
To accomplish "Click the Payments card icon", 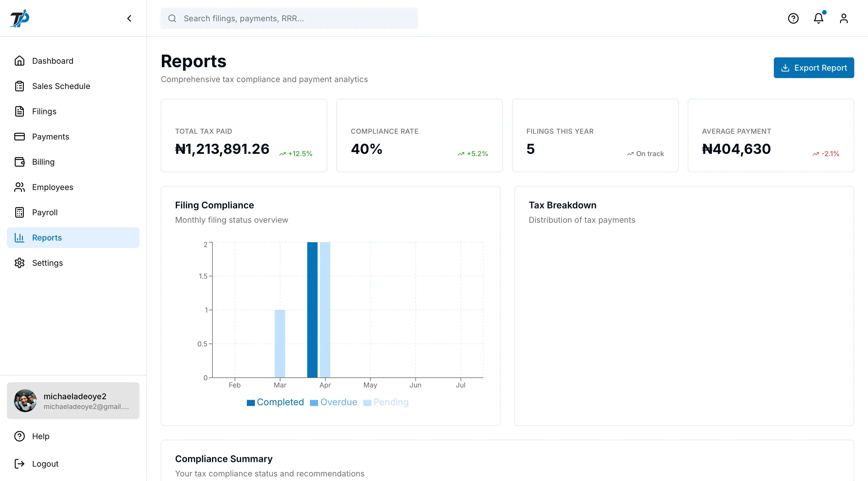I will point(20,136).
